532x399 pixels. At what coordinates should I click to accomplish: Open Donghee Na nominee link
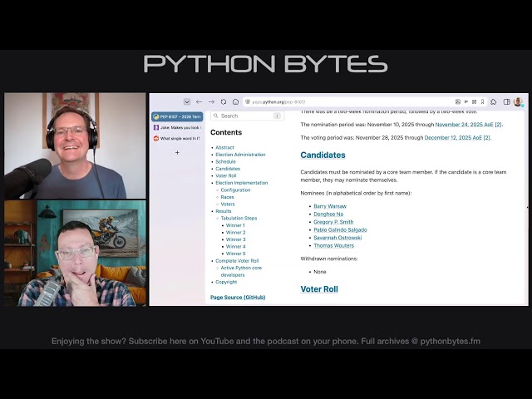[x=328, y=214]
